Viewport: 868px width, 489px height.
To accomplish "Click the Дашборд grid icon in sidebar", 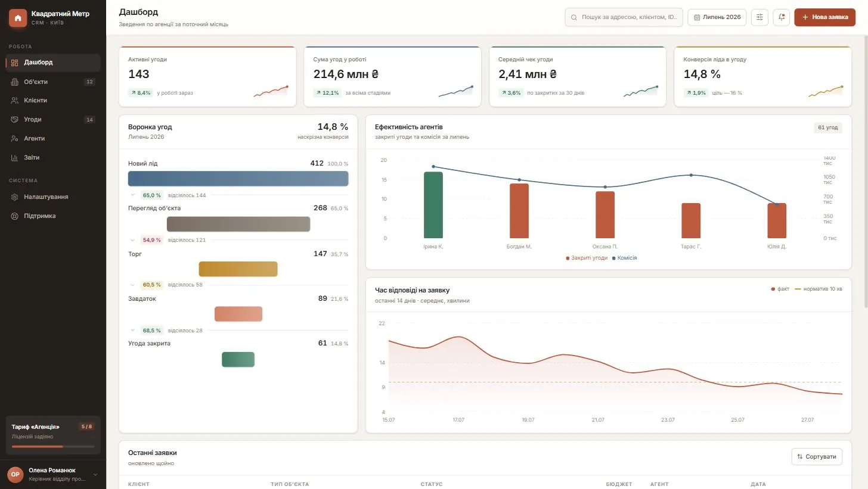I will point(15,63).
